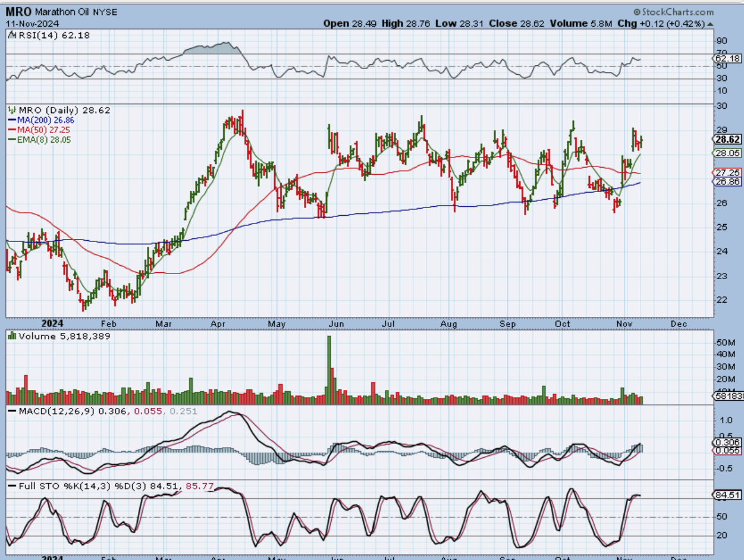
Task: Click the 28.05 EMA tag on the right axis
Action: 728,153
